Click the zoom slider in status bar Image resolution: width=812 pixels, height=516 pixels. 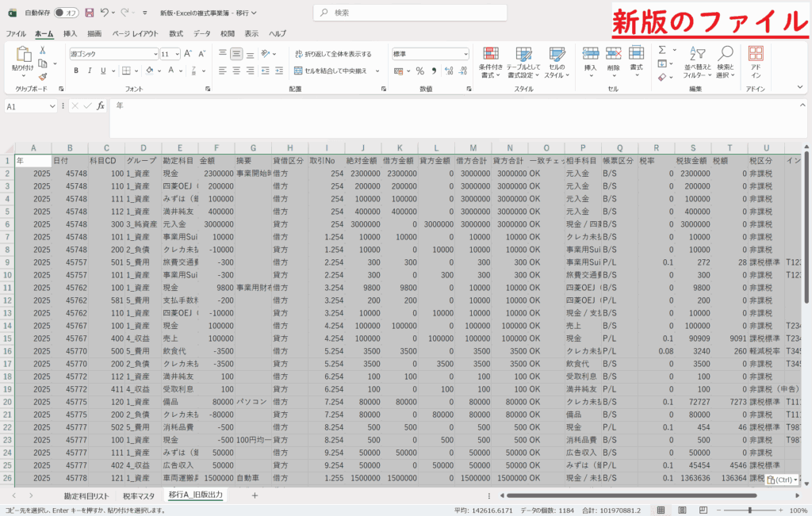click(x=751, y=510)
